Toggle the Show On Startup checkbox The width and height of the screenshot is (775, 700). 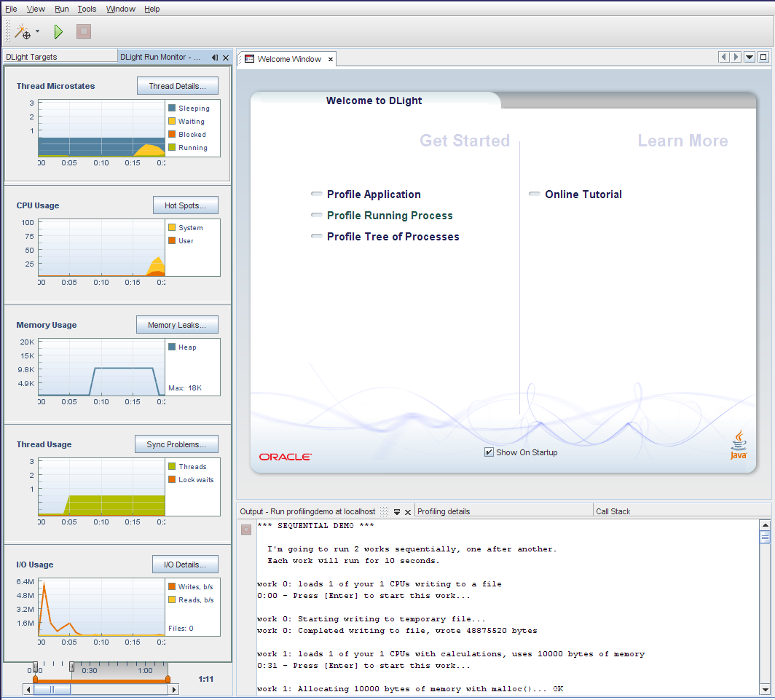tap(489, 452)
